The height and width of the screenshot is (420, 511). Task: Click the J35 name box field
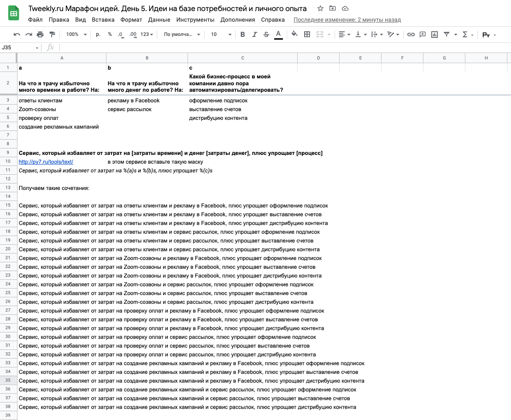coord(20,47)
